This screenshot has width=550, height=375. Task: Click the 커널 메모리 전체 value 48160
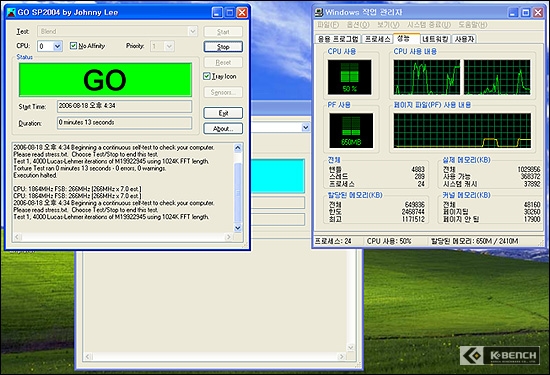click(x=532, y=205)
